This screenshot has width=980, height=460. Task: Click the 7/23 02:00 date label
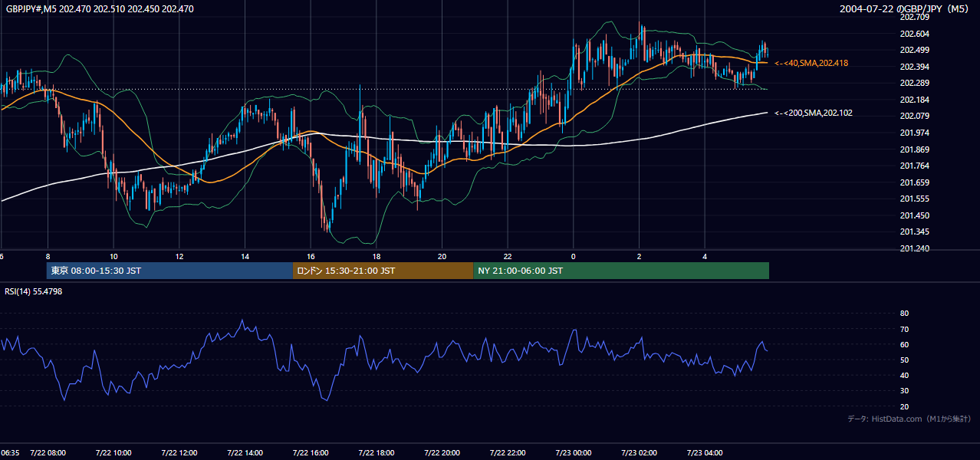(x=640, y=452)
